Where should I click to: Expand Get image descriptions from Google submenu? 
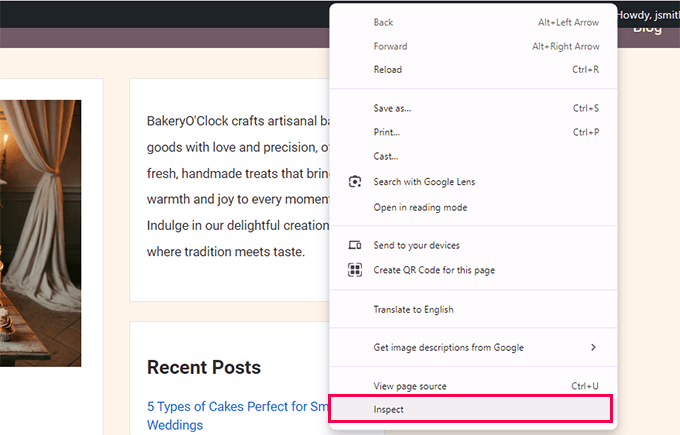click(593, 347)
